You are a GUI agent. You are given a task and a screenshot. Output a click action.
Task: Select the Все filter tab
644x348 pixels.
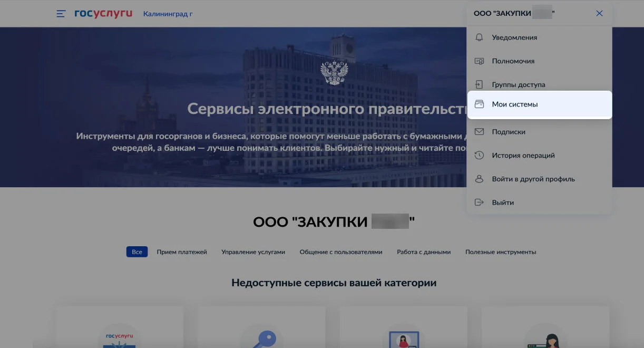coord(137,252)
